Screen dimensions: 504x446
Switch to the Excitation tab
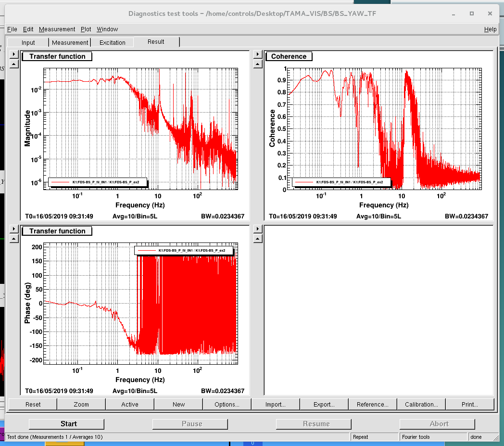[x=112, y=43]
